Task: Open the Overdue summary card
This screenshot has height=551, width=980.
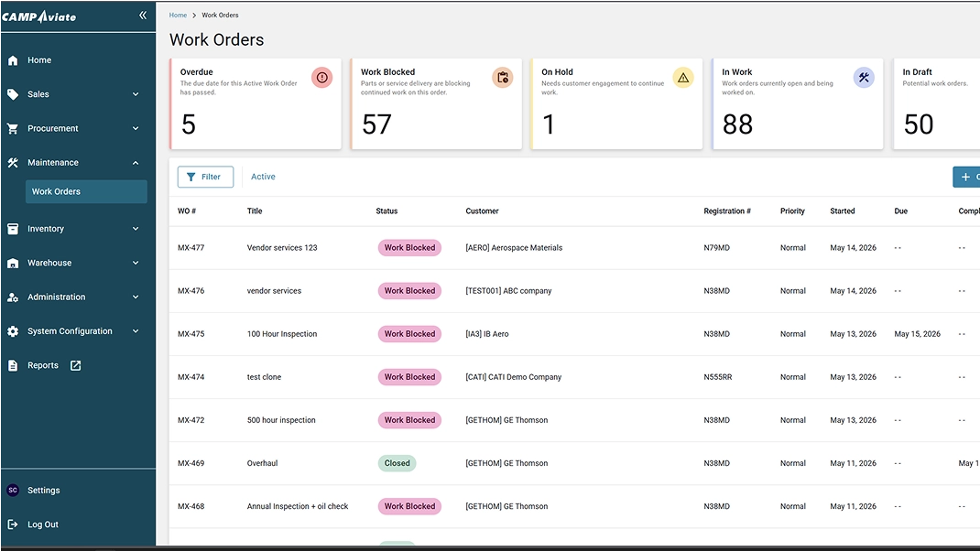Action: (x=256, y=103)
